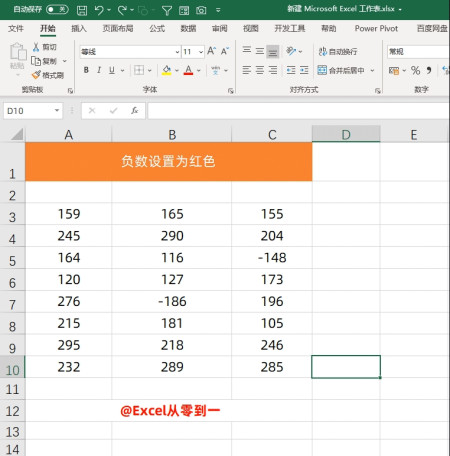
Task: Open the Undo history dropdown arrow
Action: [x=109, y=10]
